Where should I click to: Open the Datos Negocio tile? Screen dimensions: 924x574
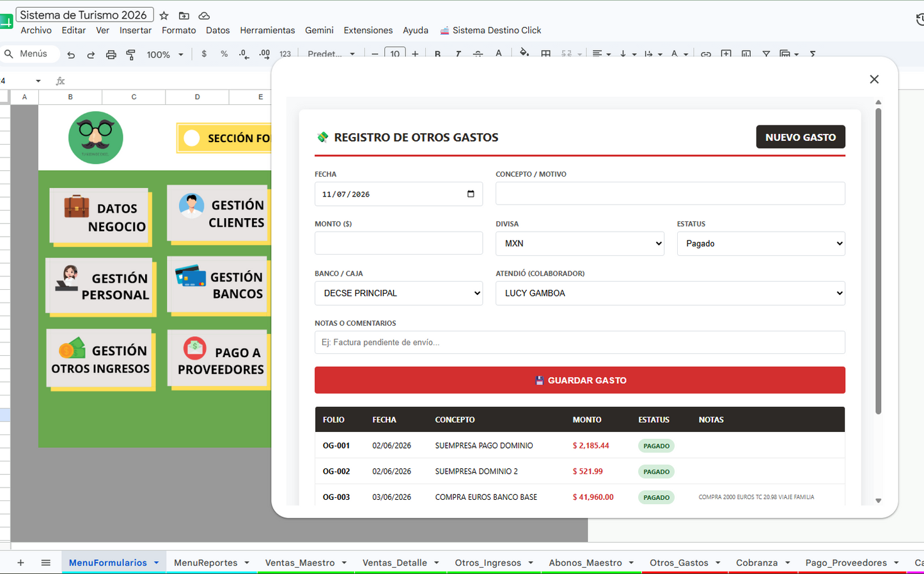pos(100,216)
